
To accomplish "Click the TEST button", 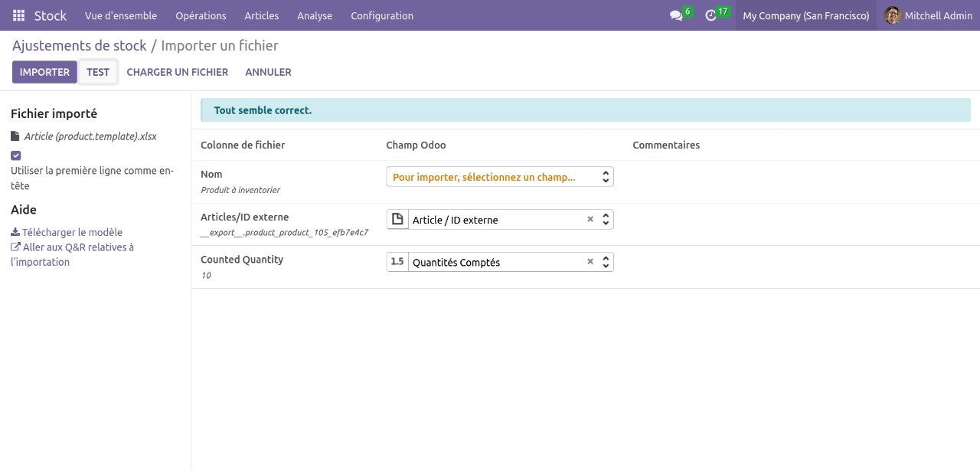I will tap(98, 72).
